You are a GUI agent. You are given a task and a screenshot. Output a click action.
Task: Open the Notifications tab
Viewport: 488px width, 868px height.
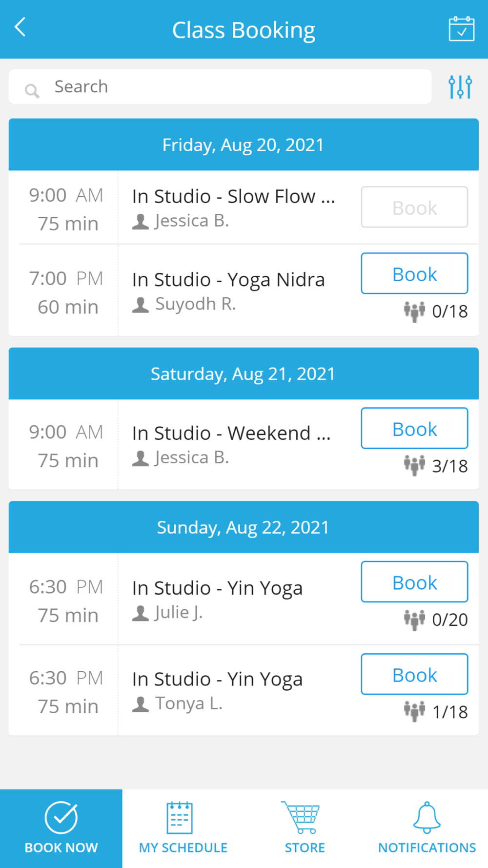[x=427, y=828]
